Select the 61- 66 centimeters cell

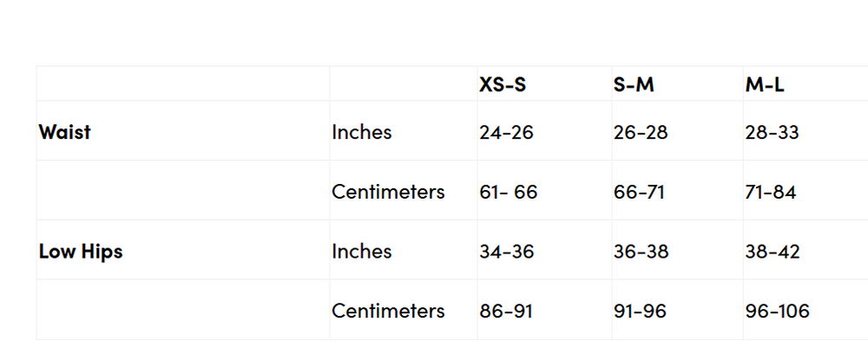click(508, 192)
